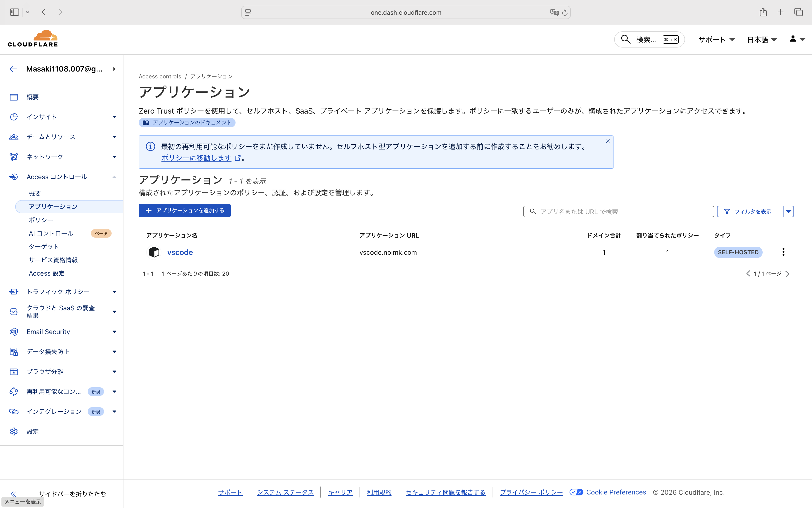This screenshot has width=812, height=508.
Task: Select ポリシー under Access コントロール
Action: point(41,220)
